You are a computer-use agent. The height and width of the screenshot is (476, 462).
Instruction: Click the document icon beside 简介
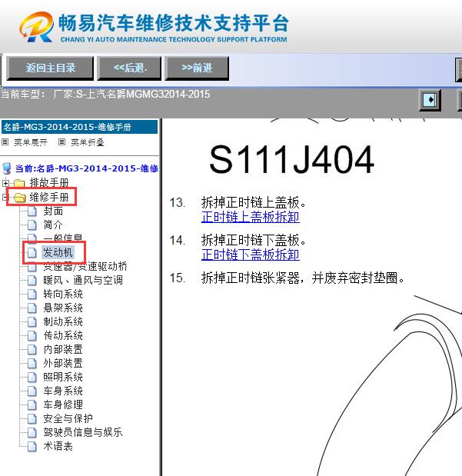pos(32,225)
